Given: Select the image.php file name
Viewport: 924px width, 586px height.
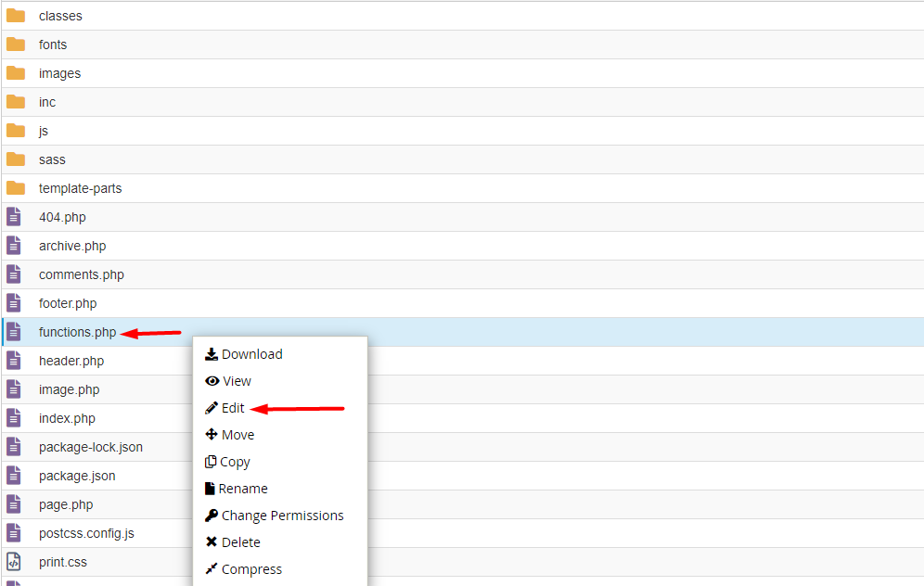Looking at the screenshot, I should [x=69, y=389].
